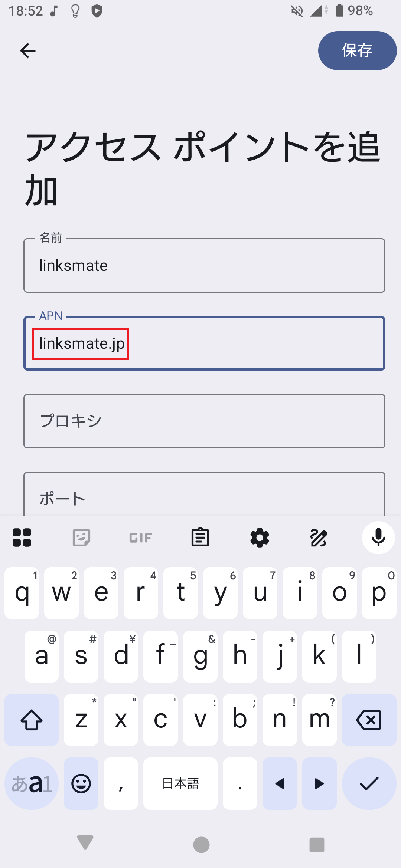Viewport: 401px width, 868px height.
Task: Tap the right cursor arrow key
Action: (x=319, y=784)
